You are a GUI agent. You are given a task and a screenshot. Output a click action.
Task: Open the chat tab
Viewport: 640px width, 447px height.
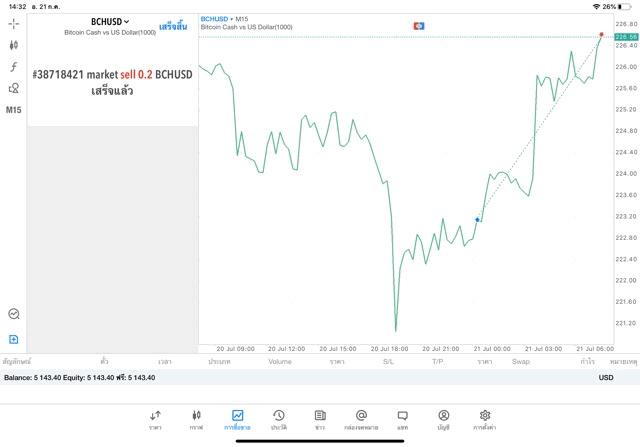pyautogui.click(x=402, y=420)
